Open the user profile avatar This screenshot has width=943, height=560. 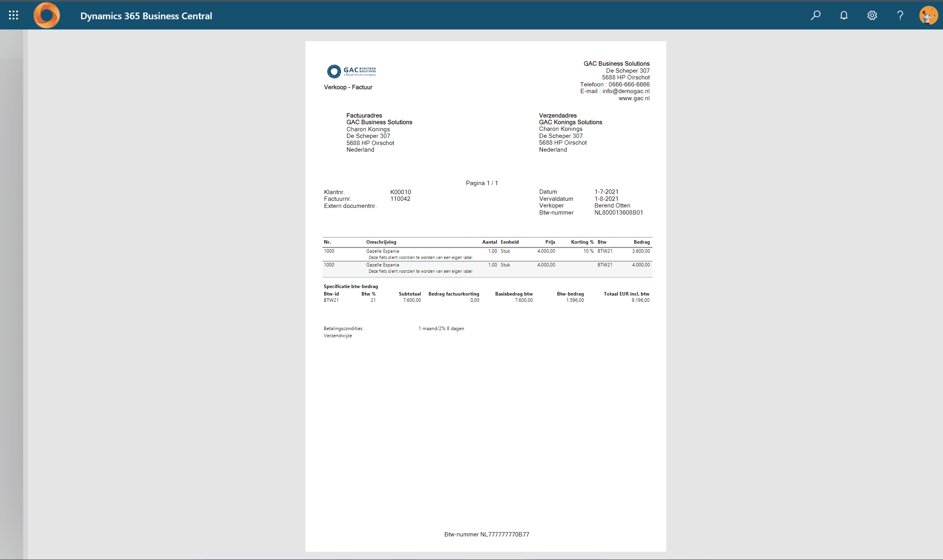coord(928,15)
